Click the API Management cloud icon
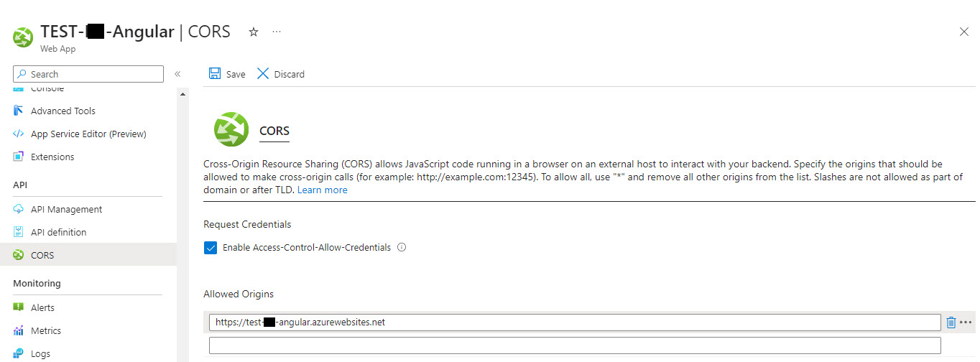 [19, 209]
